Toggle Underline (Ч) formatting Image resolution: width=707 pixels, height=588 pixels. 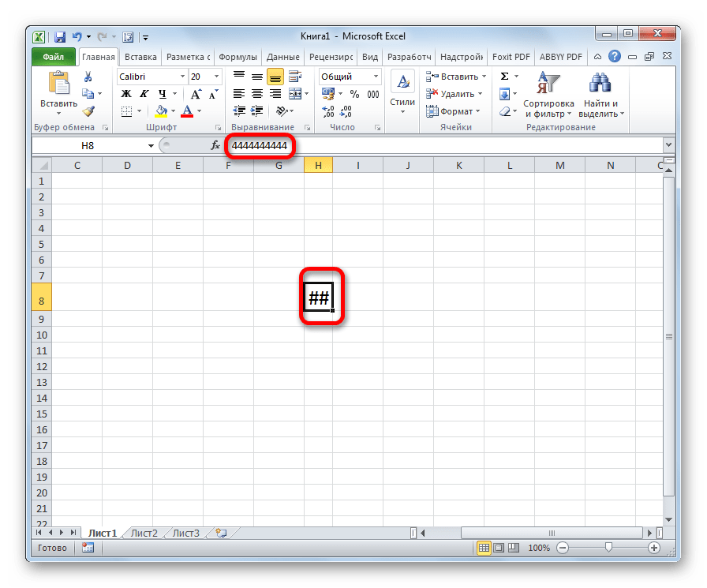point(163,94)
